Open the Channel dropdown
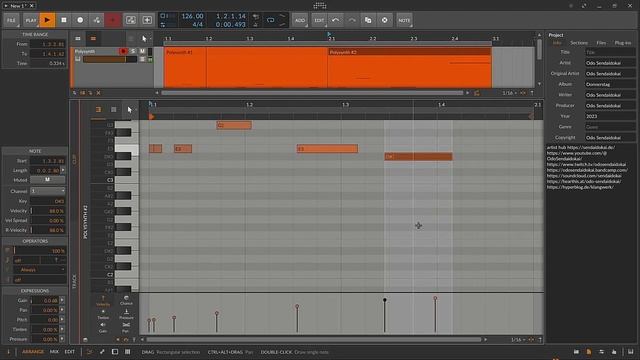This screenshot has width=640, height=360. point(48,191)
